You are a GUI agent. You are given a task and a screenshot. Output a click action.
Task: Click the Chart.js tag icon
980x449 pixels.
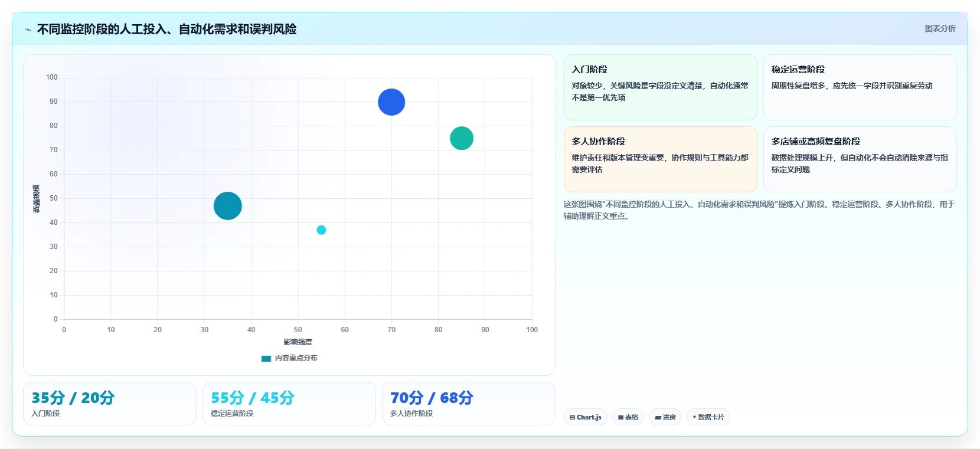coord(572,417)
